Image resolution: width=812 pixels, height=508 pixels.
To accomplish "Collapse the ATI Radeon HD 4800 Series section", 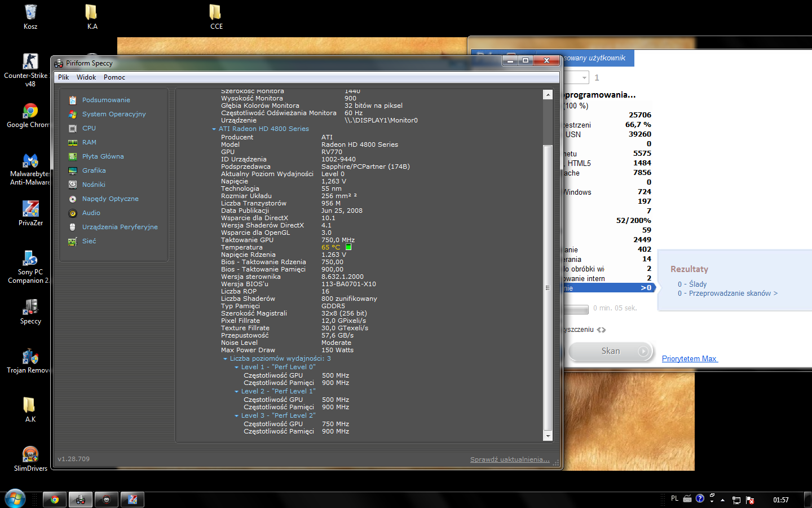I will click(214, 129).
